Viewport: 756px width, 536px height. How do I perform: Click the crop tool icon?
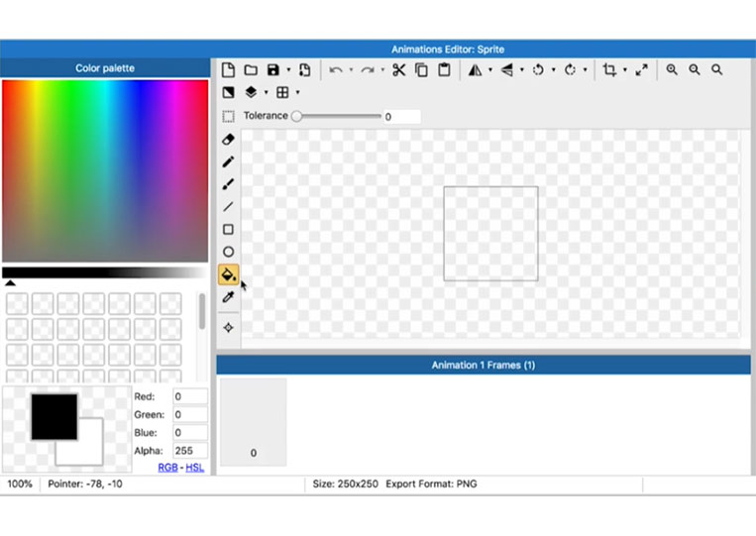[609, 70]
